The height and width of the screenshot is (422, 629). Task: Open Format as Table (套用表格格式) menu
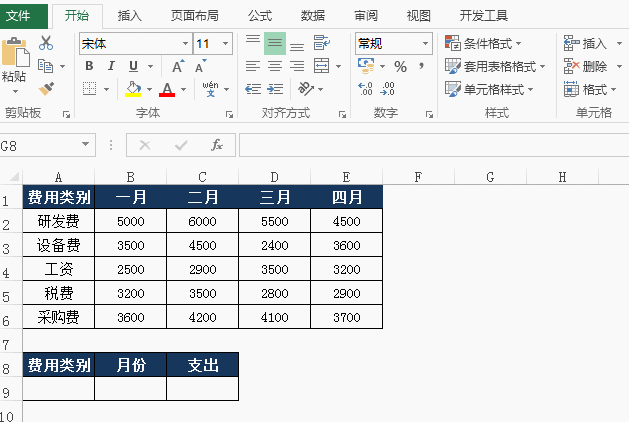495,67
